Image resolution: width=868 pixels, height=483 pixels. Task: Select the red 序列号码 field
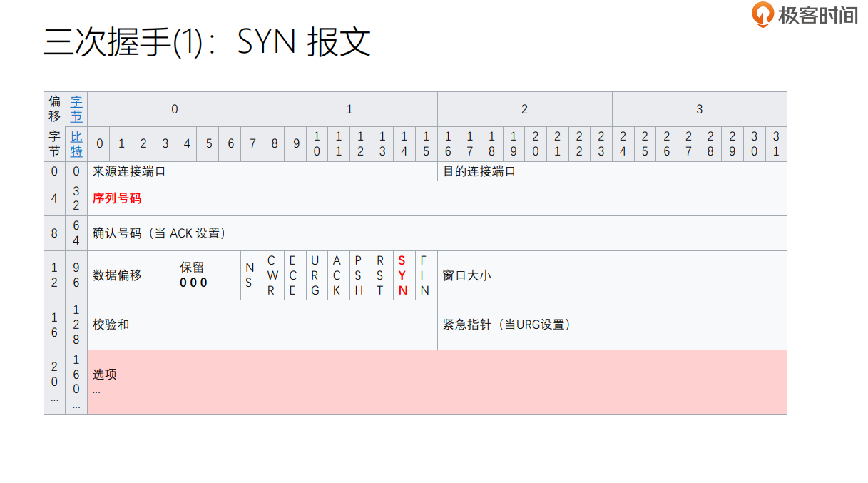(x=117, y=198)
